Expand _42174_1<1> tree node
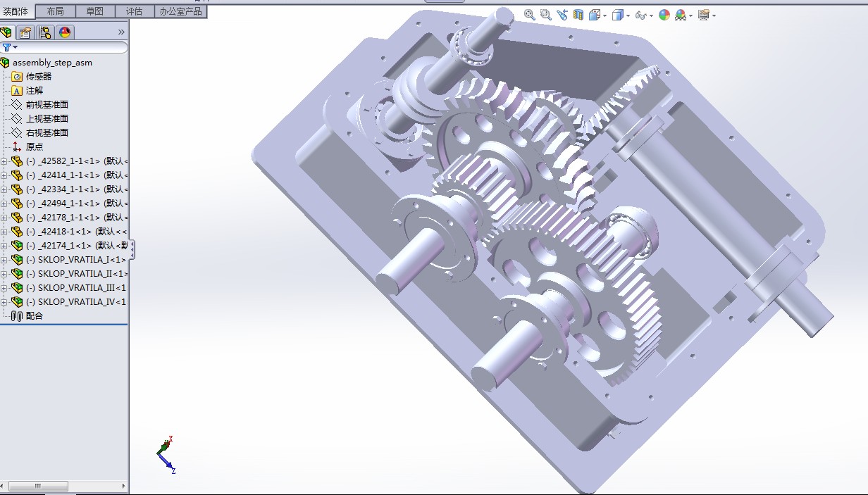 point(4,246)
